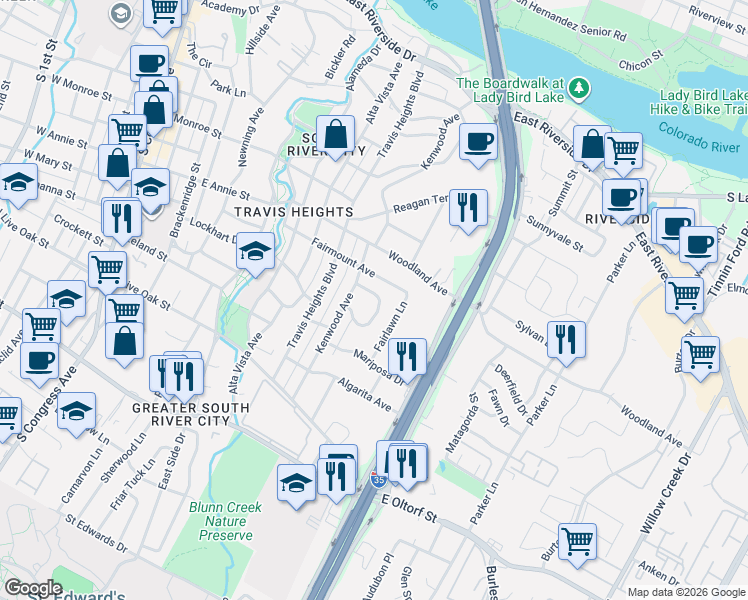
Task: Click the restaurant marker near Crockett St
Action: tap(123, 219)
